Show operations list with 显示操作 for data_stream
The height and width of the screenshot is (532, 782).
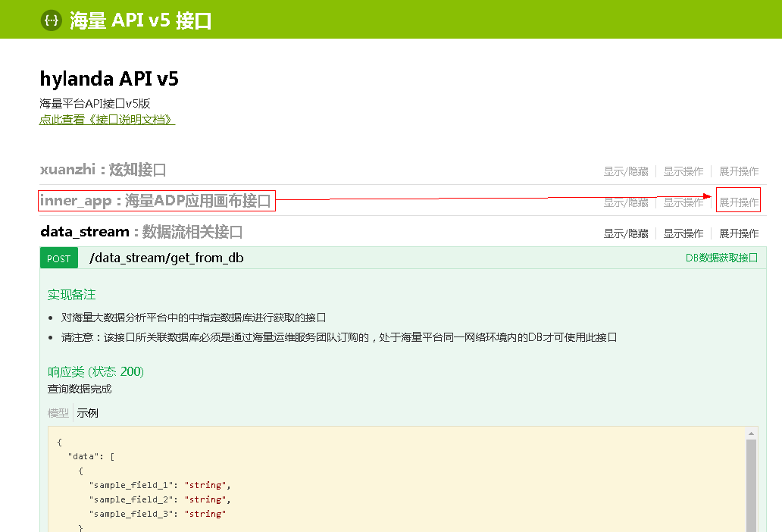coord(683,233)
